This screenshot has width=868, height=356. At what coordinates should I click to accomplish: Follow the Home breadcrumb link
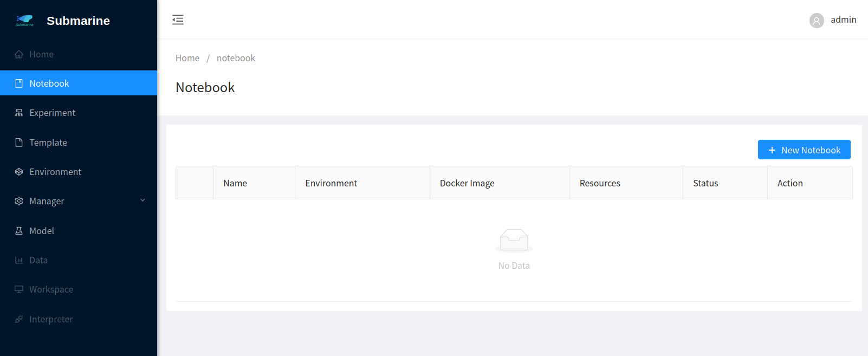coord(187,58)
